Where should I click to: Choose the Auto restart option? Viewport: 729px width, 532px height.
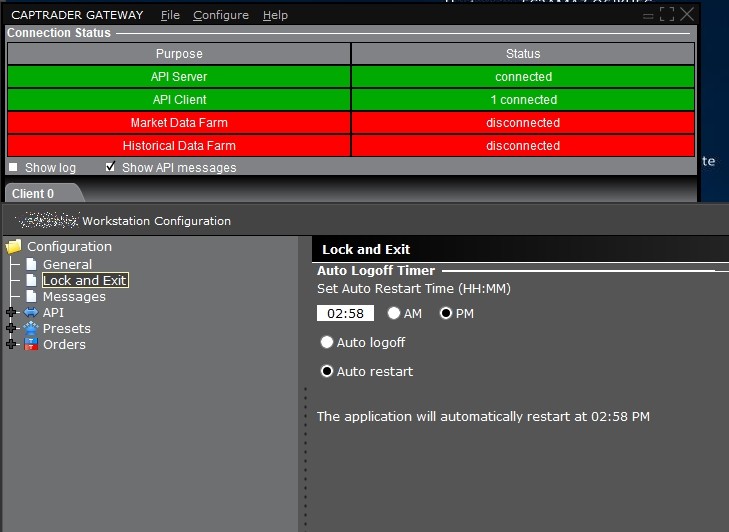tap(327, 371)
